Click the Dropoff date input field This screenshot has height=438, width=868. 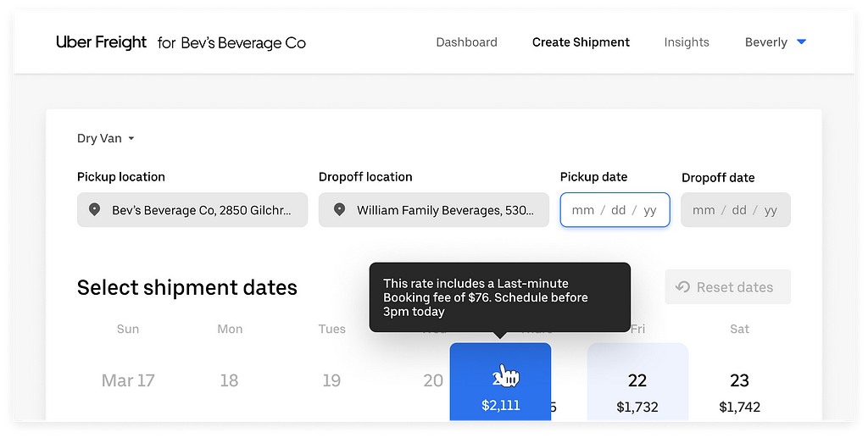(736, 209)
